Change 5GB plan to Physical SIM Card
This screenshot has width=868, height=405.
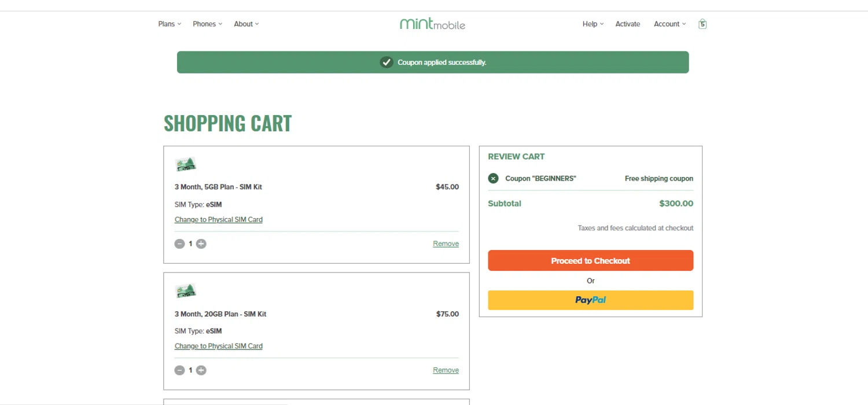219,220
